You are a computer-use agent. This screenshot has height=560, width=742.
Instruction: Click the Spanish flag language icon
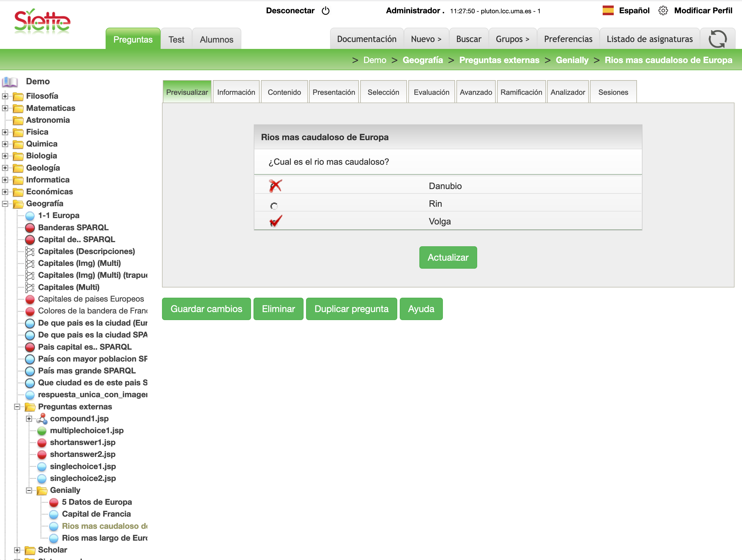(608, 11)
